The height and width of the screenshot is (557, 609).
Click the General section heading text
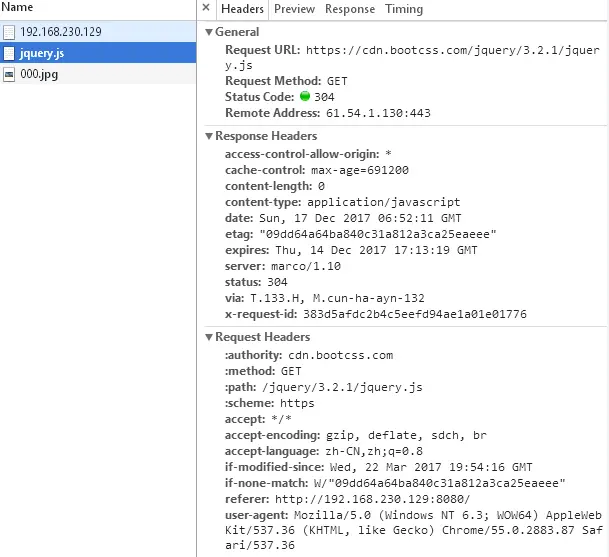[x=237, y=32]
